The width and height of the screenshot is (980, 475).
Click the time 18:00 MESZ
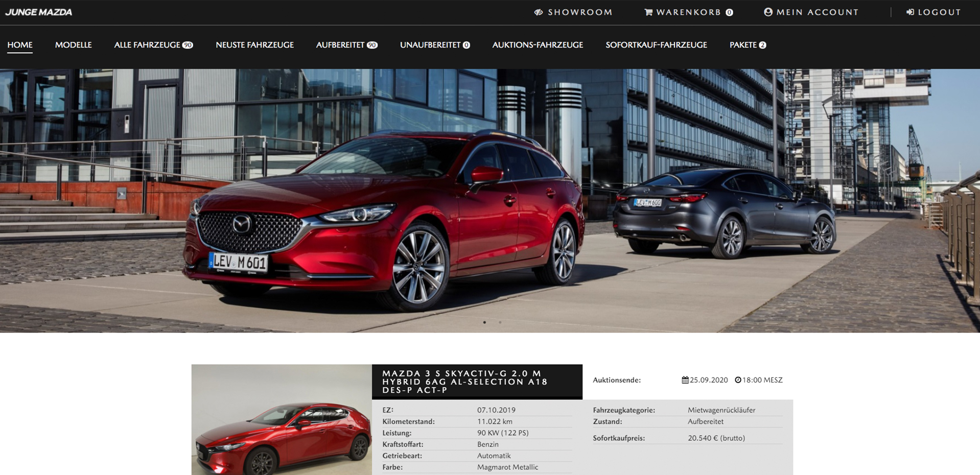[762, 380]
